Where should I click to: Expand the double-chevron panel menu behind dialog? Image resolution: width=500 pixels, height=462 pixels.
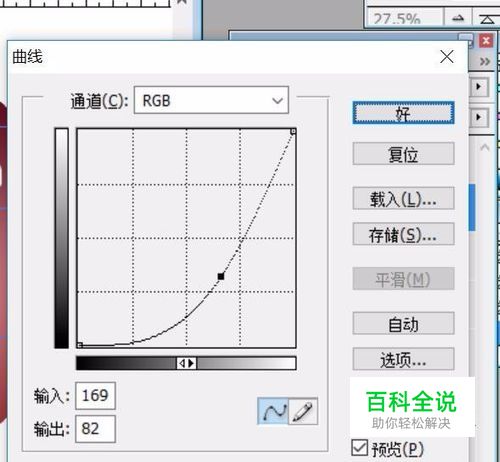point(485,62)
